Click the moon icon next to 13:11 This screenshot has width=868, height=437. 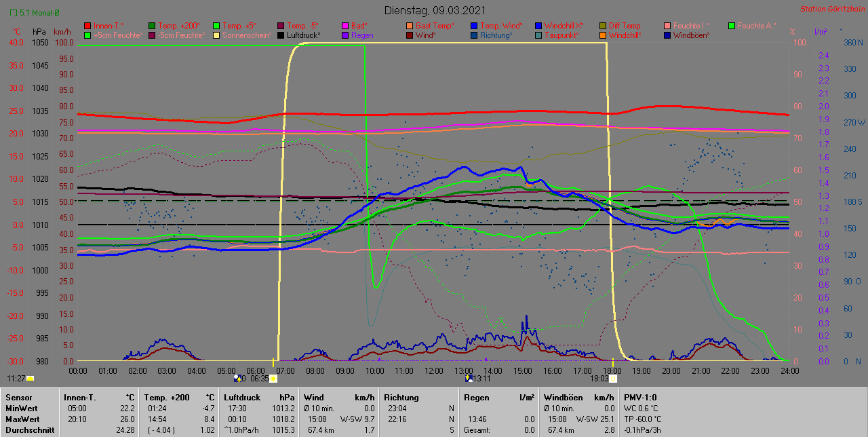(469, 379)
